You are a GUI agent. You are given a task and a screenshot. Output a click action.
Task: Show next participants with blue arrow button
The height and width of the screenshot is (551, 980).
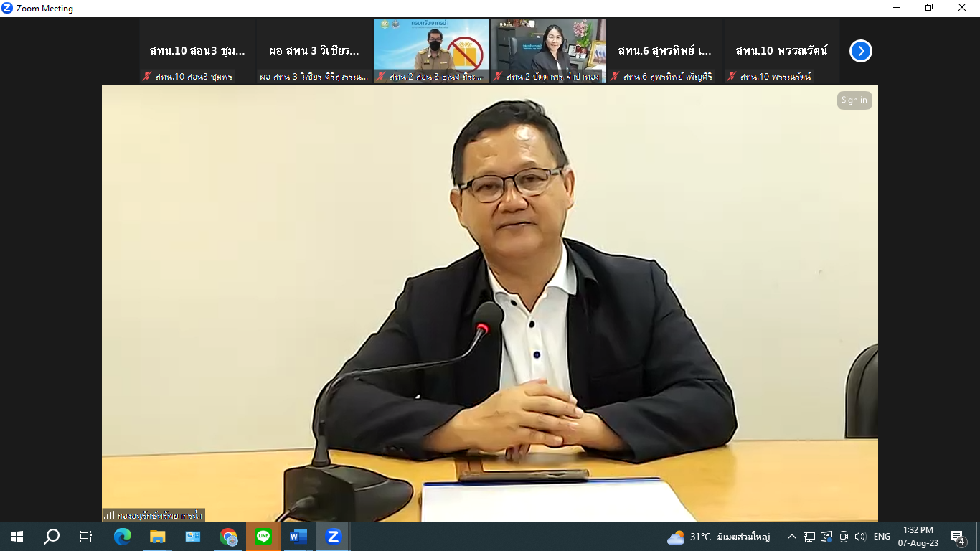860,51
